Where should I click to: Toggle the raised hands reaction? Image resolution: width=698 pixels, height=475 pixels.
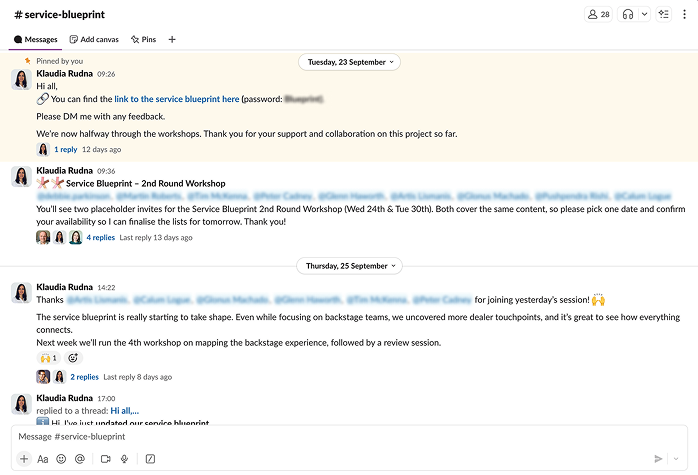(49, 358)
